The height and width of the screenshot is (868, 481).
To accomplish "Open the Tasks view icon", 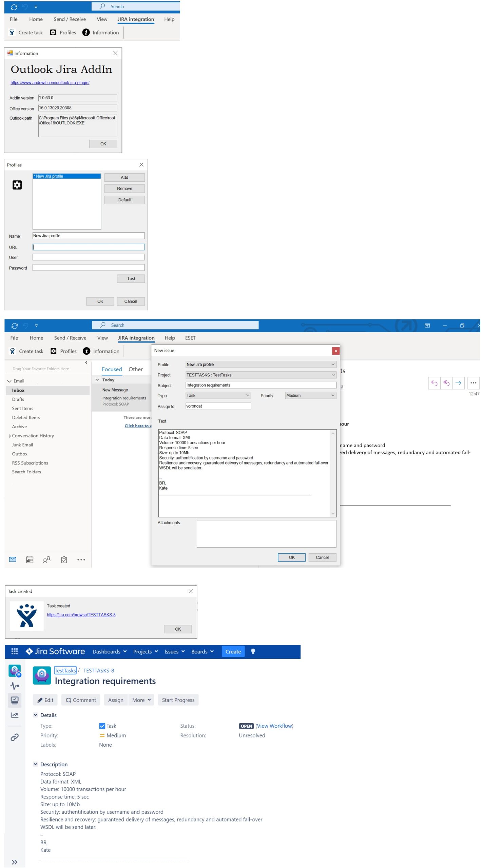I will point(64,559).
